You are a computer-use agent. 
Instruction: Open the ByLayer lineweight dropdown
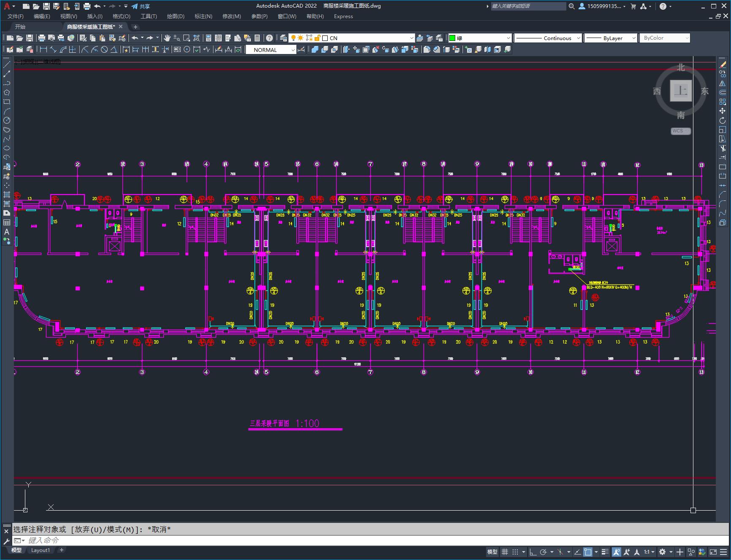(x=634, y=38)
